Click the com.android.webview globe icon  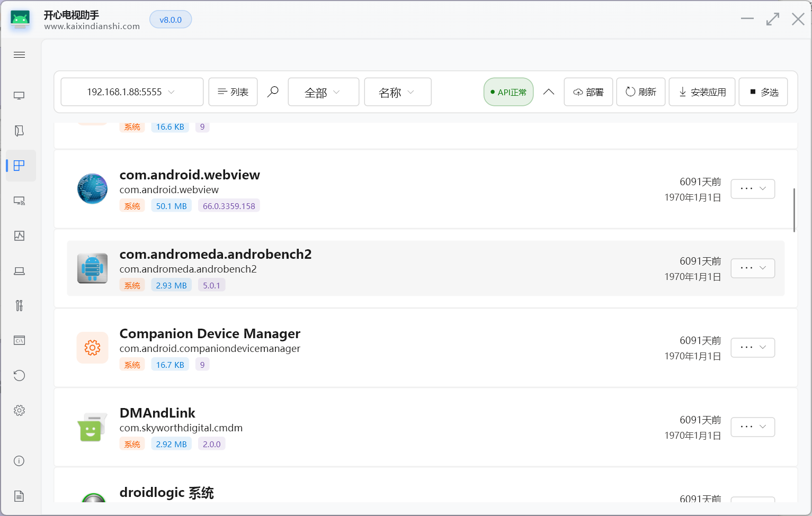tap(92, 189)
